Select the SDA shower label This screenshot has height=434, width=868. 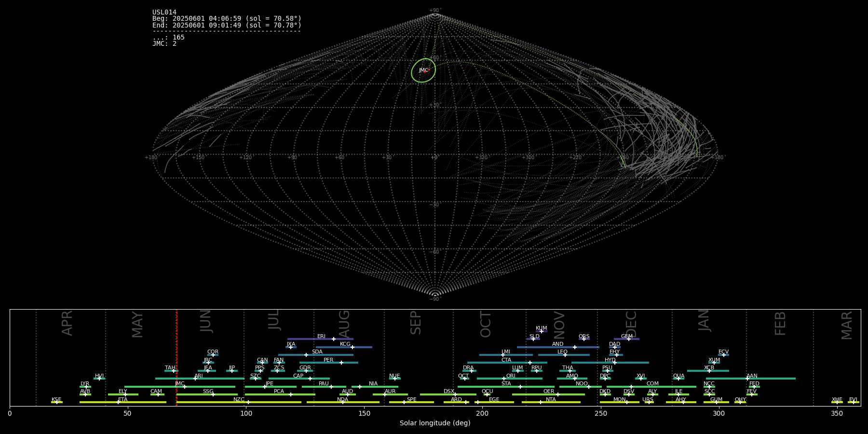pyautogui.click(x=317, y=352)
